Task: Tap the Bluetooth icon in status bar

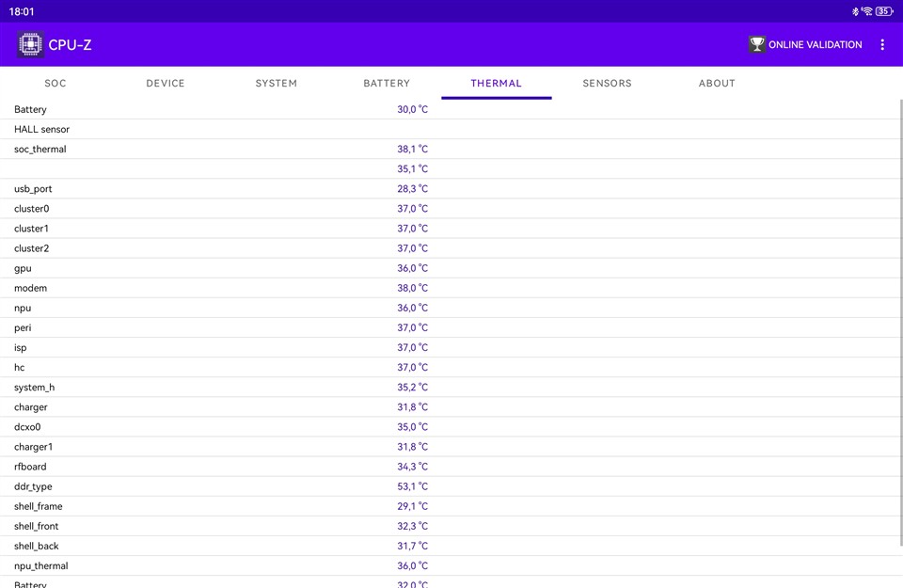Action: (855, 11)
